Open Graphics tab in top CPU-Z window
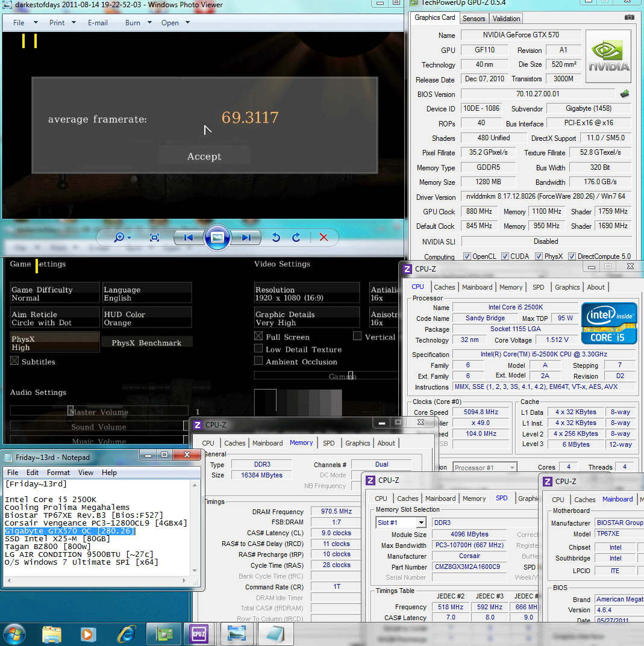This screenshot has height=646, width=644. (x=567, y=287)
